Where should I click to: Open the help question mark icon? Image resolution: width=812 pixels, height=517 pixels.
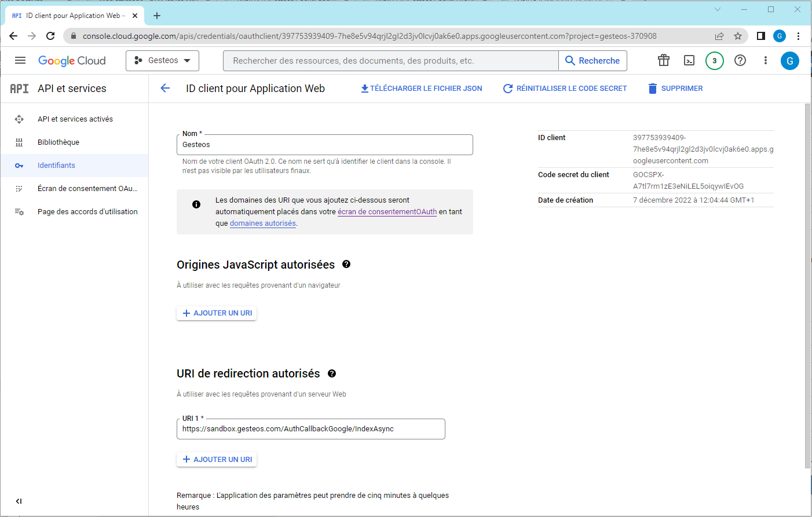pos(740,61)
